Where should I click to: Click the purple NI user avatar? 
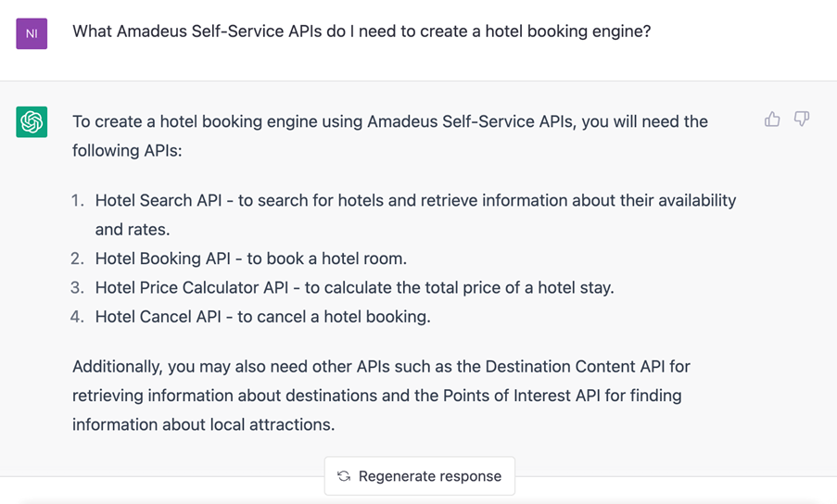[x=32, y=33]
